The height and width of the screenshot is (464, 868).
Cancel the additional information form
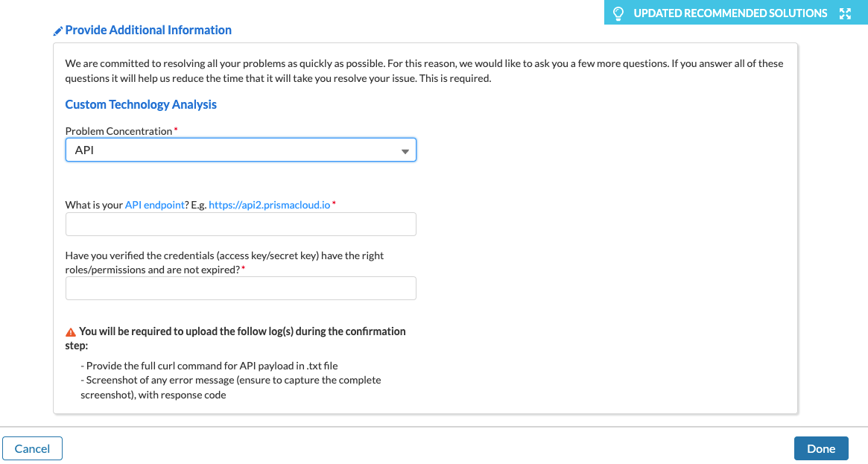point(32,448)
